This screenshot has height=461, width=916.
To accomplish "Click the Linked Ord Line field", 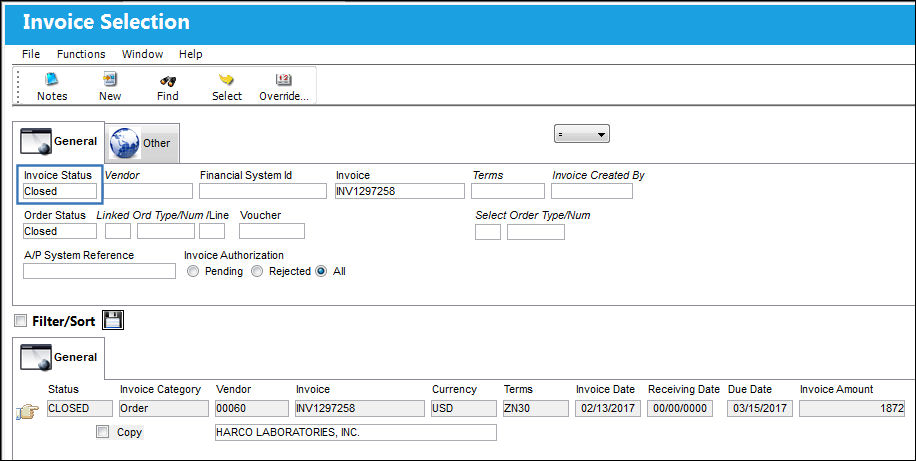I will (212, 231).
